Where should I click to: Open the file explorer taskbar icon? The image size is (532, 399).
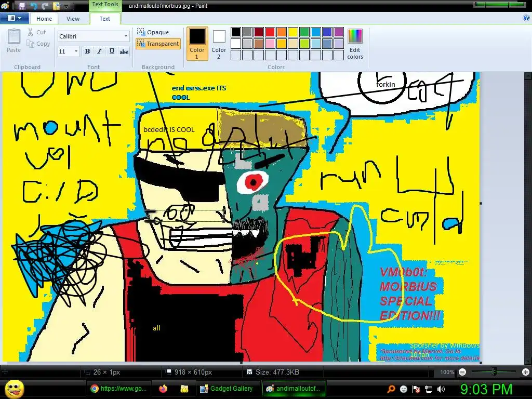click(184, 389)
